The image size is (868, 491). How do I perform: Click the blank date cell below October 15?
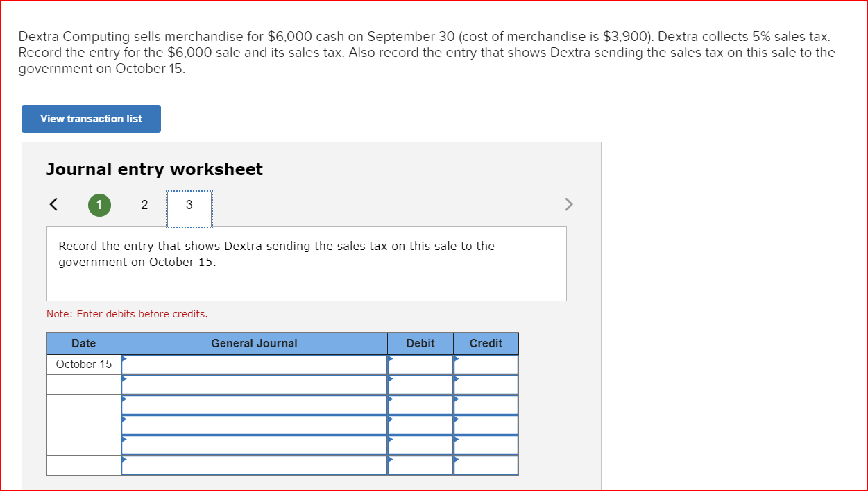point(83,383)
